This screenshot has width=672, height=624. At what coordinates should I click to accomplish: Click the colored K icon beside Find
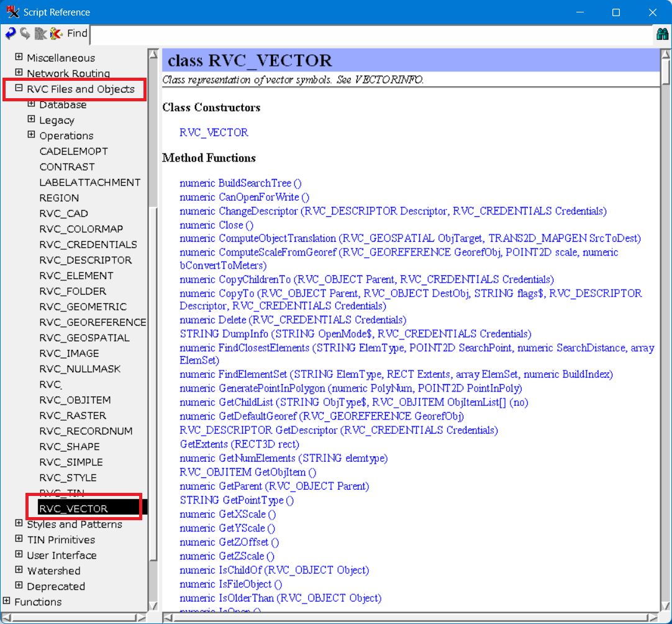tap(56, 34)
